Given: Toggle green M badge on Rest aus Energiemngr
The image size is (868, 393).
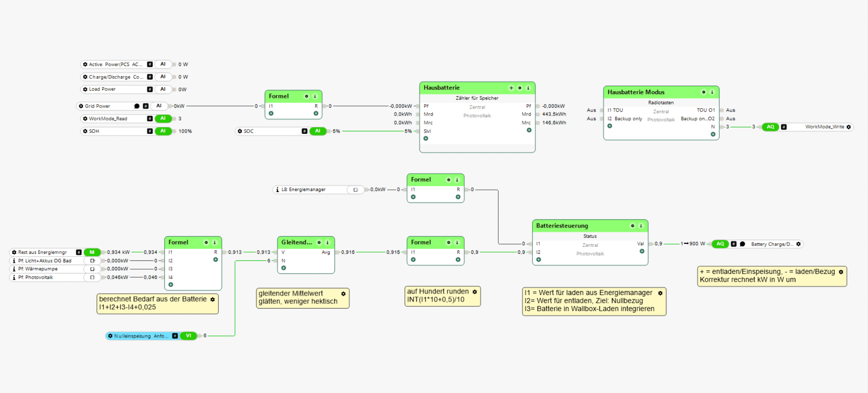Looking at the screenshot, I should [92, 252].
